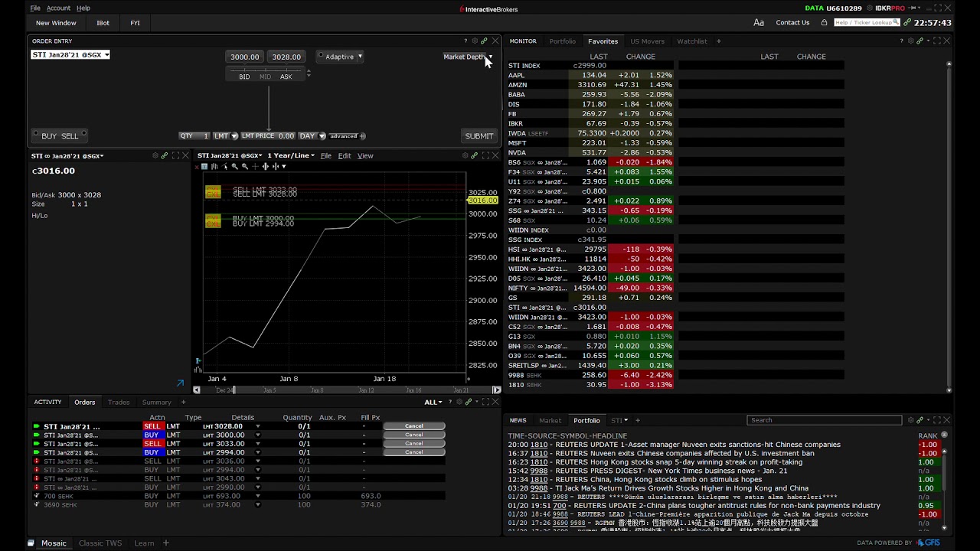
Task: Click the bid price 3000.00 button
Action: (245, 57)
